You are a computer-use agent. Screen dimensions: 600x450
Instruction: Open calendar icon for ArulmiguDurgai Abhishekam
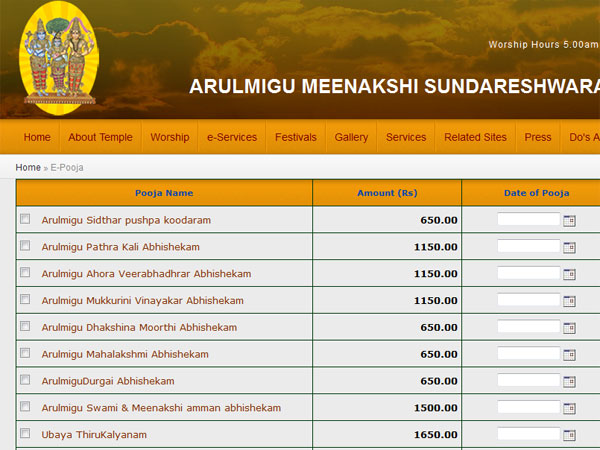point(569,382)
